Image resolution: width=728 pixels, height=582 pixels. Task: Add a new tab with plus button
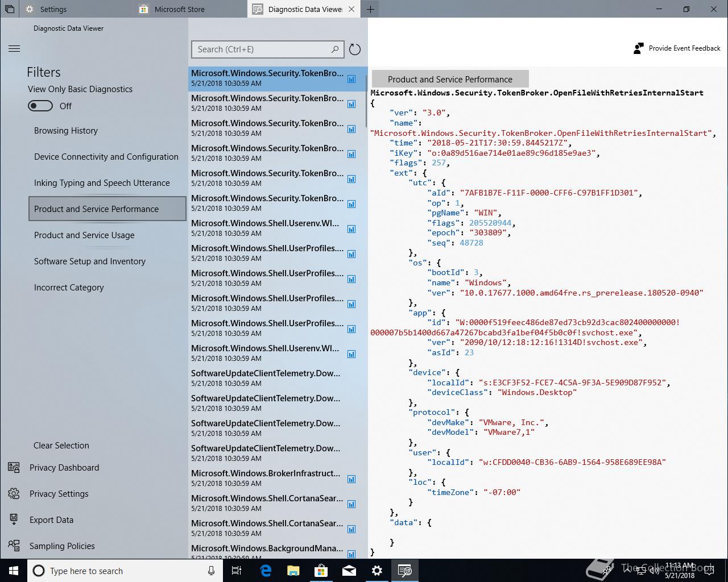point(370,9)
